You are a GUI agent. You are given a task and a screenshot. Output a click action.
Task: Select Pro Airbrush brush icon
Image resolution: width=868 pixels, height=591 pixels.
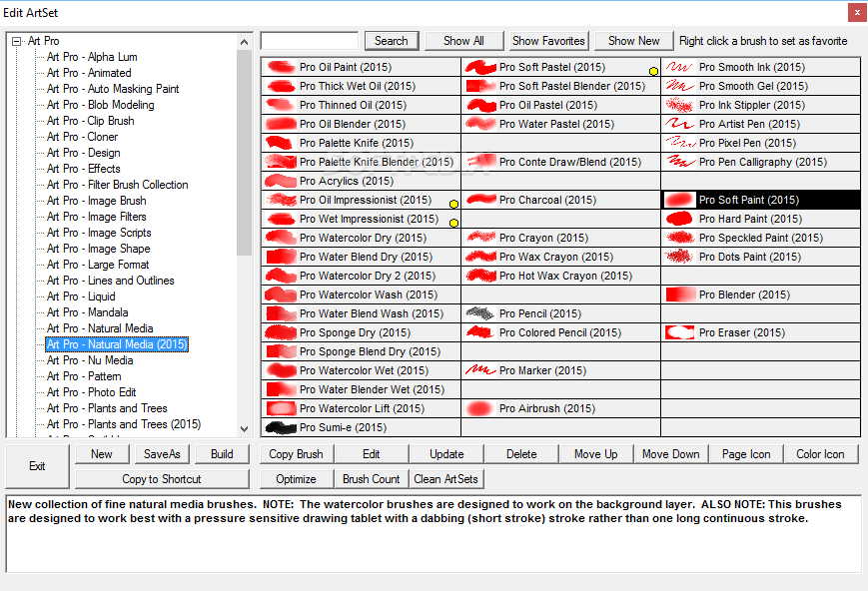pos(480,408)
